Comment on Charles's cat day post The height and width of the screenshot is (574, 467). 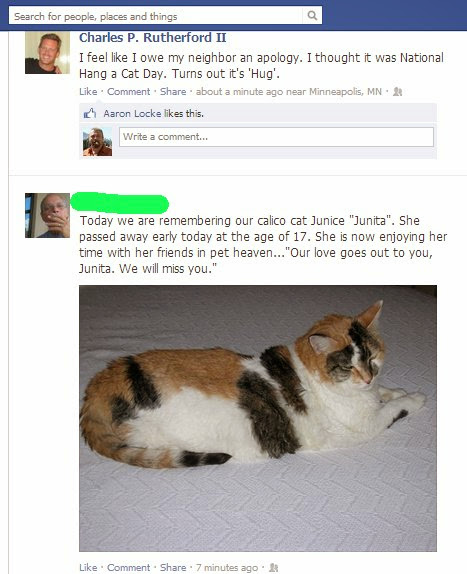coord(128,92)
